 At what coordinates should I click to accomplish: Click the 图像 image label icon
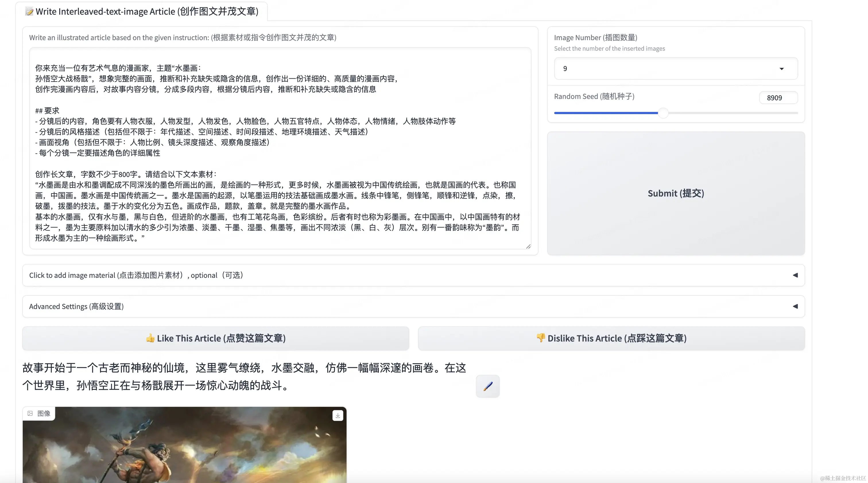tap(30, 413)
